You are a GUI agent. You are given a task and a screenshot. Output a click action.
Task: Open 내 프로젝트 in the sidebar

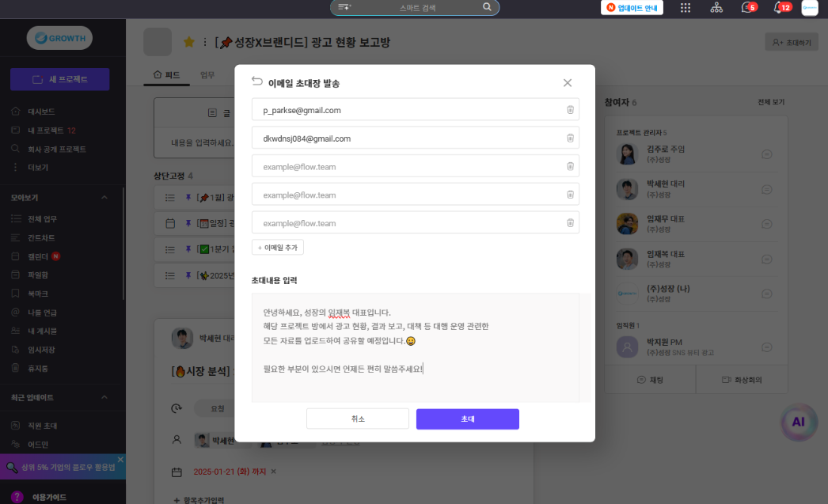tap(45, 131)
